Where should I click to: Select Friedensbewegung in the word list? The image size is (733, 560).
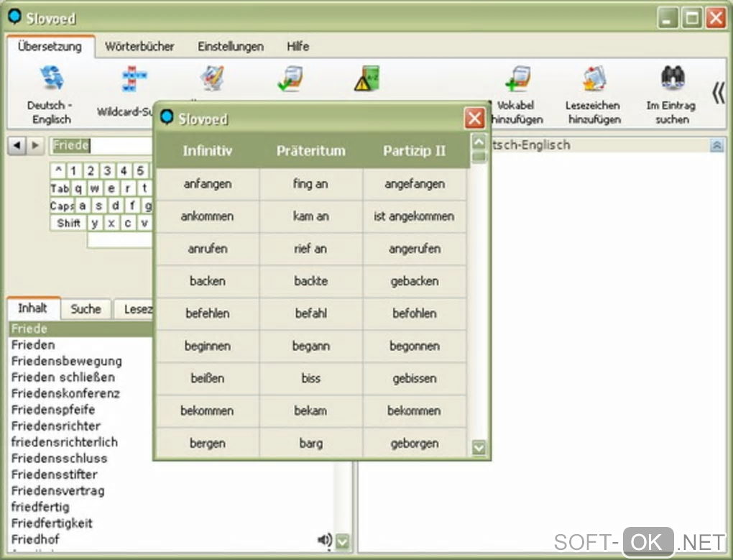pos(67,362)
